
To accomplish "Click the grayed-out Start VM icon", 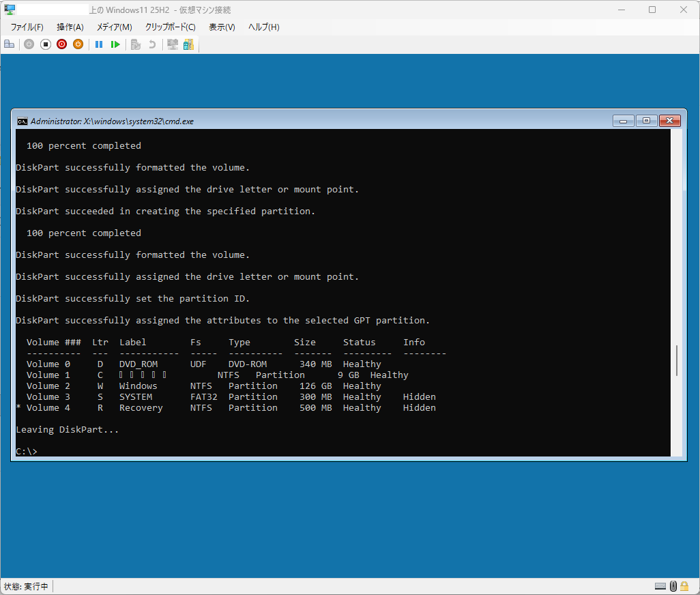I will [29, 44].
